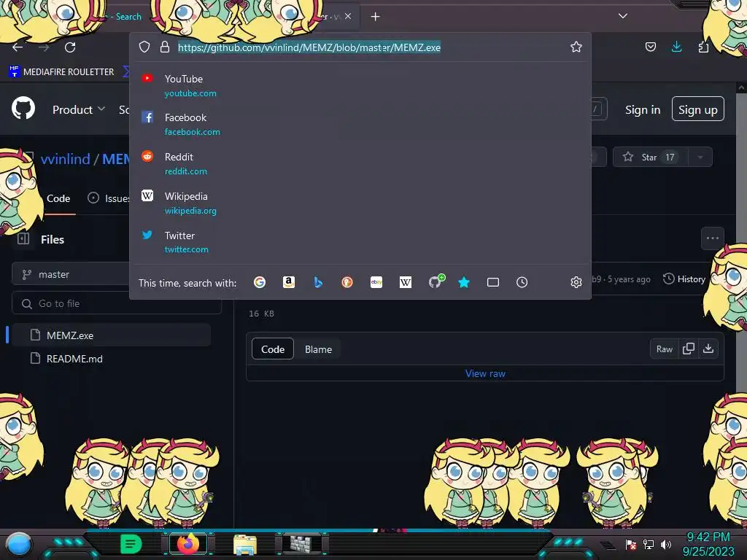This screenshot has height=560, width=747.
Task: Open the Start orb on taskbar
Action: click(x=19, y=544)
